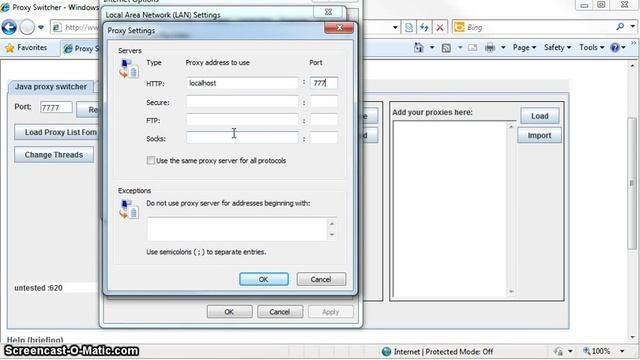Click the scroll up arrow in proxies list
Image resolution: width=640 pixels, height=360 pixels.
[511, 127]
